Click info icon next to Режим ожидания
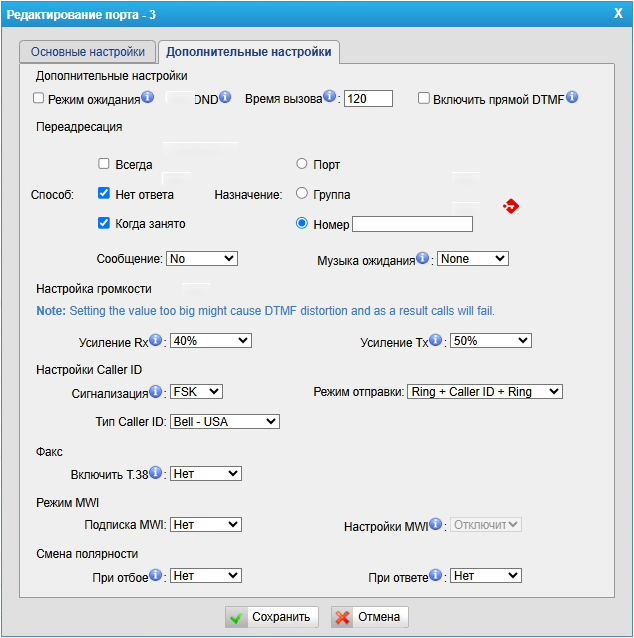 (x=147, y=97)
